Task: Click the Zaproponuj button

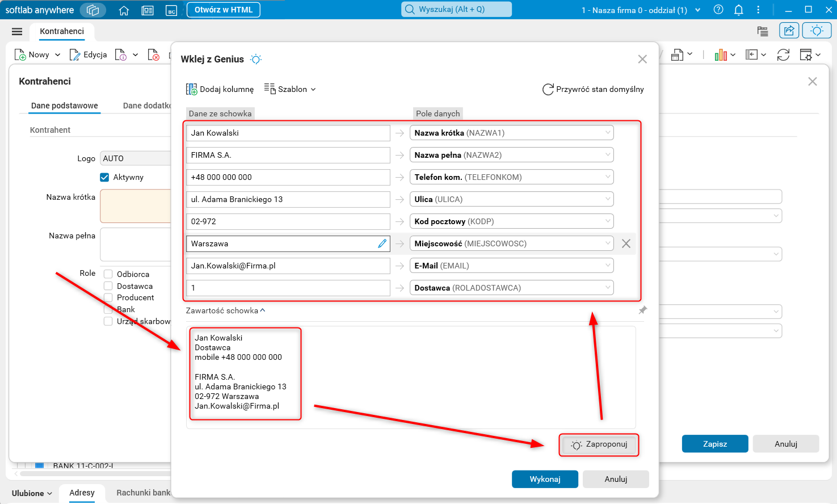Action: click(599, 444)
